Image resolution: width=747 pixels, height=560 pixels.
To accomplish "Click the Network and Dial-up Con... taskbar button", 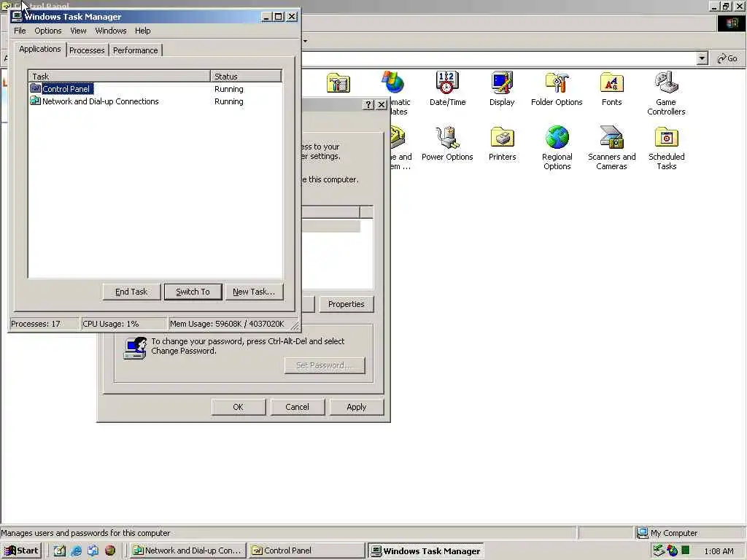I will 187,551.
